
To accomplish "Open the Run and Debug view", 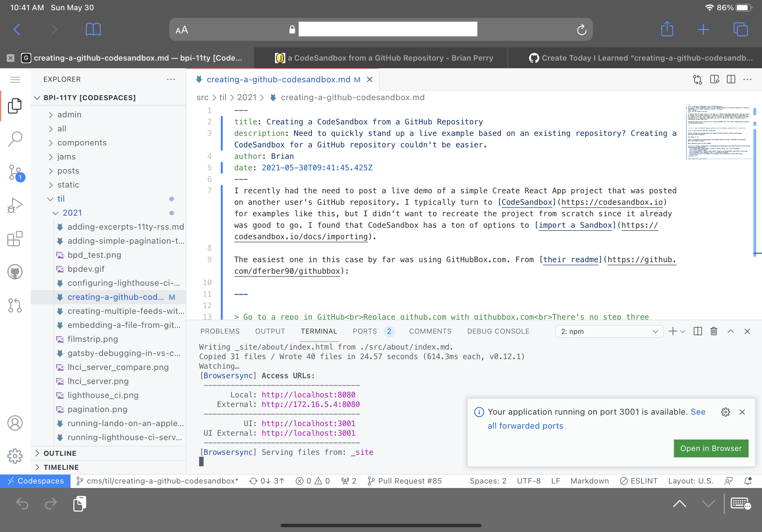I will 15,205.
